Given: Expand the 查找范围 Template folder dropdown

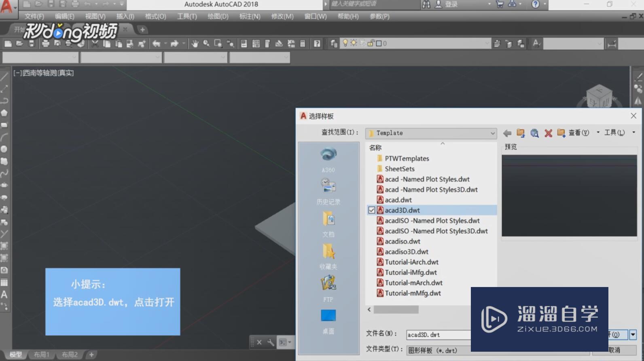Looking at the screenshot, I should click(492, 133).
